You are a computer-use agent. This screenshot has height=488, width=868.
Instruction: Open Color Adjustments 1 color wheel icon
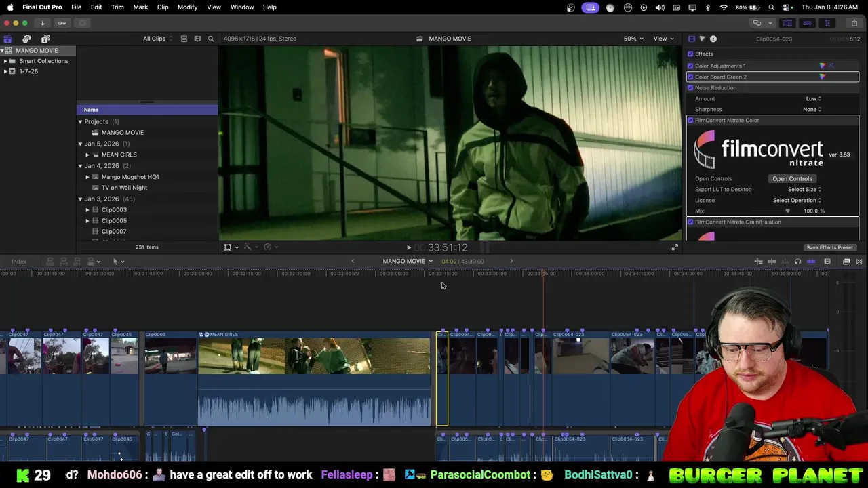pos(823,66)
